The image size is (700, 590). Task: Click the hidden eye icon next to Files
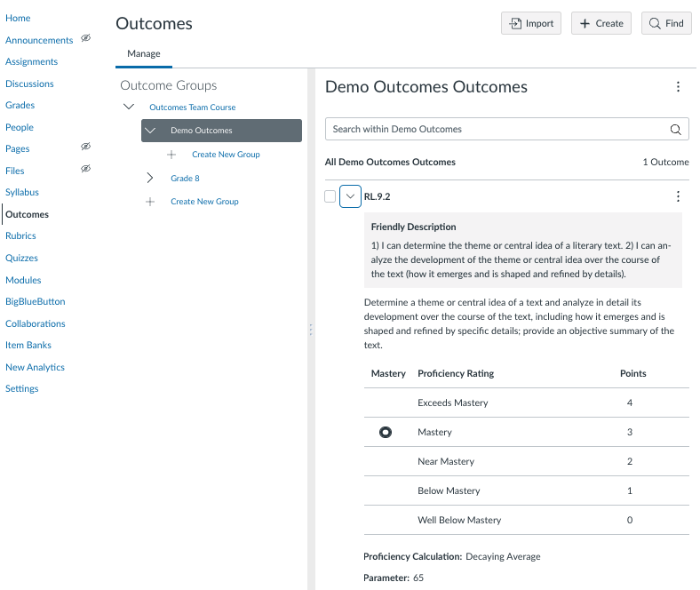coord(86,169)
